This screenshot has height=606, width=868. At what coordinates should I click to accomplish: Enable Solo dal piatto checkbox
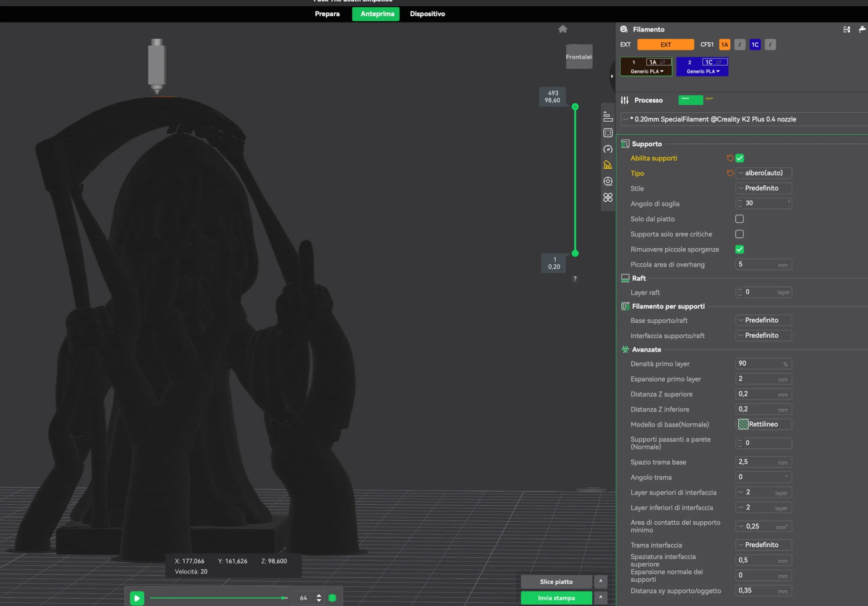point(739,219)
